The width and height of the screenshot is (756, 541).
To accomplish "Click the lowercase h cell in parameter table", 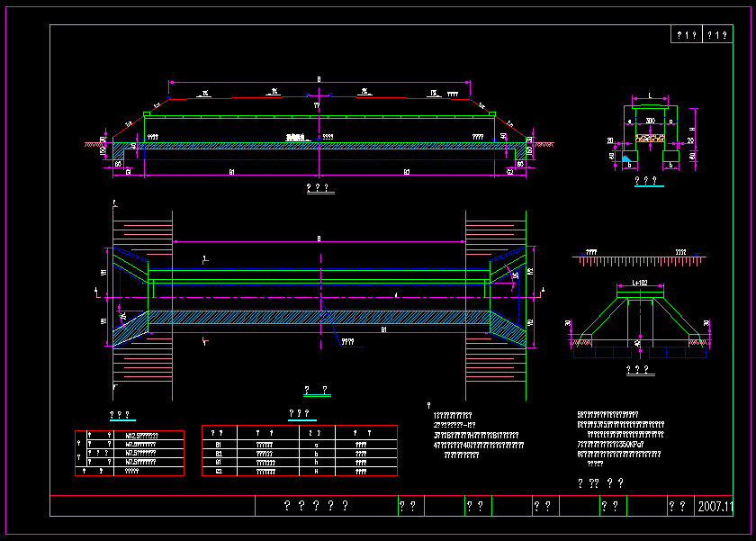I will point(314,462).
